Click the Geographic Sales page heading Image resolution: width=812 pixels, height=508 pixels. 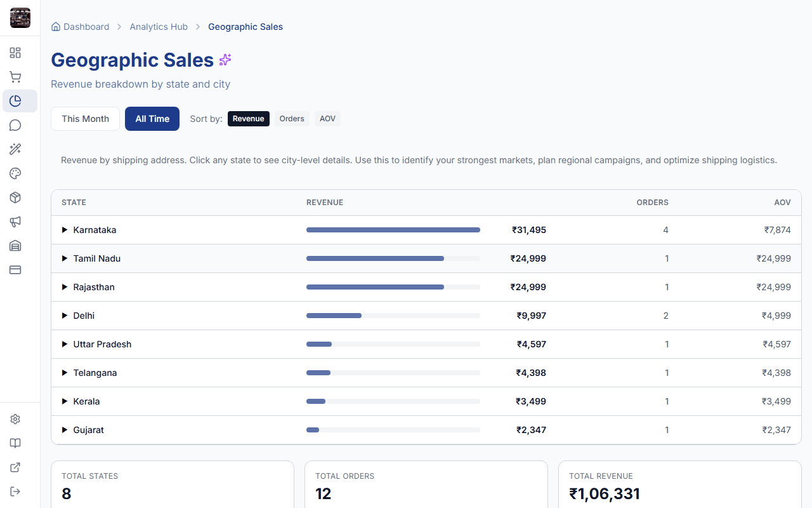[x=132, y=60]
